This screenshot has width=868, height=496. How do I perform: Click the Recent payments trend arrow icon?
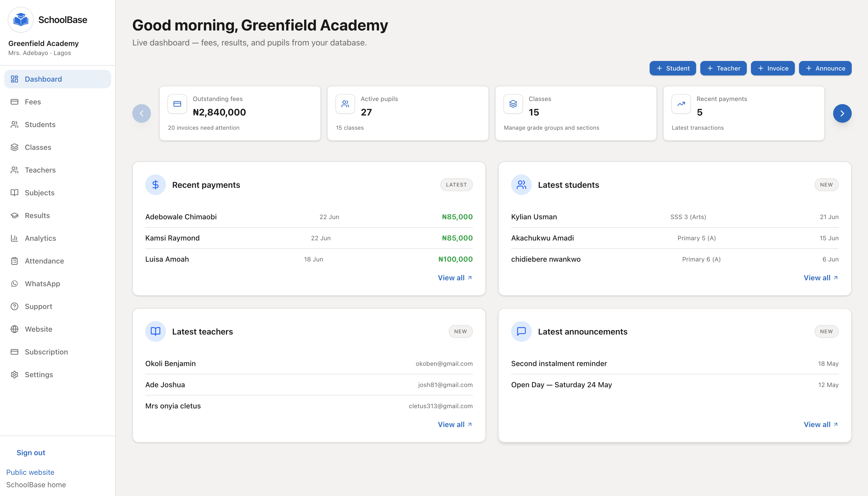(x=681, y=104)
